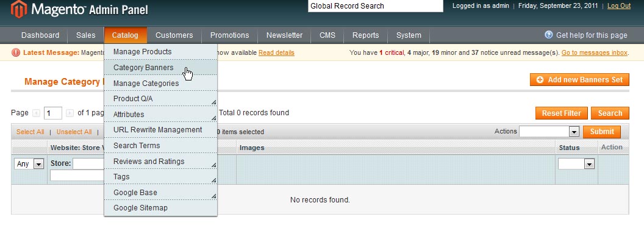Click the Log Out link

[619, 5]
